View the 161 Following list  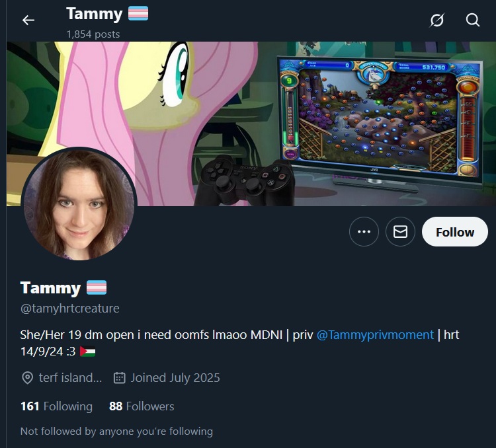tap(56, 406)
